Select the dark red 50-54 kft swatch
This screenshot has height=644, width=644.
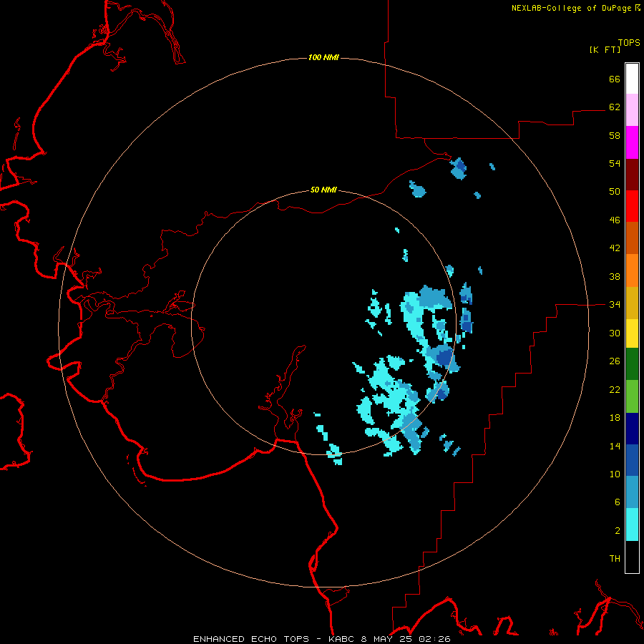tap(632, 174)
